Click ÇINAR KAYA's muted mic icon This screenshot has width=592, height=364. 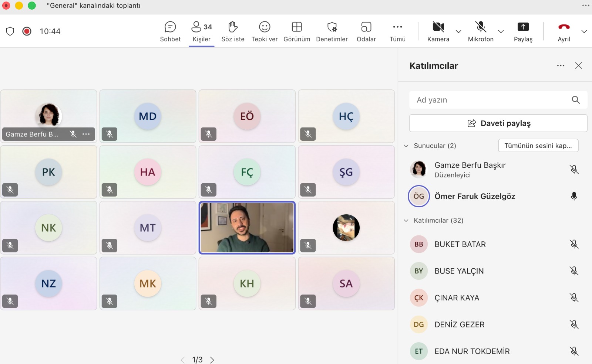574,297
